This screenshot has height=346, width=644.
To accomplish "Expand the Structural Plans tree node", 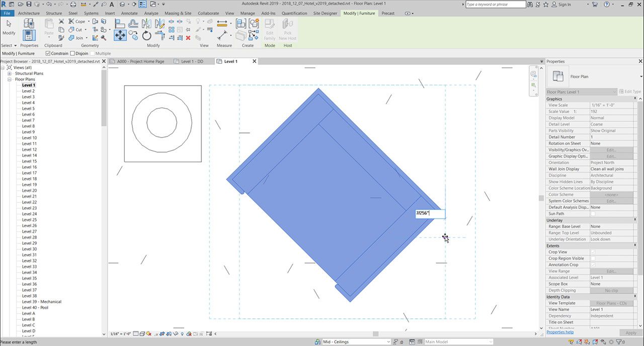I will tap(10, 74).
